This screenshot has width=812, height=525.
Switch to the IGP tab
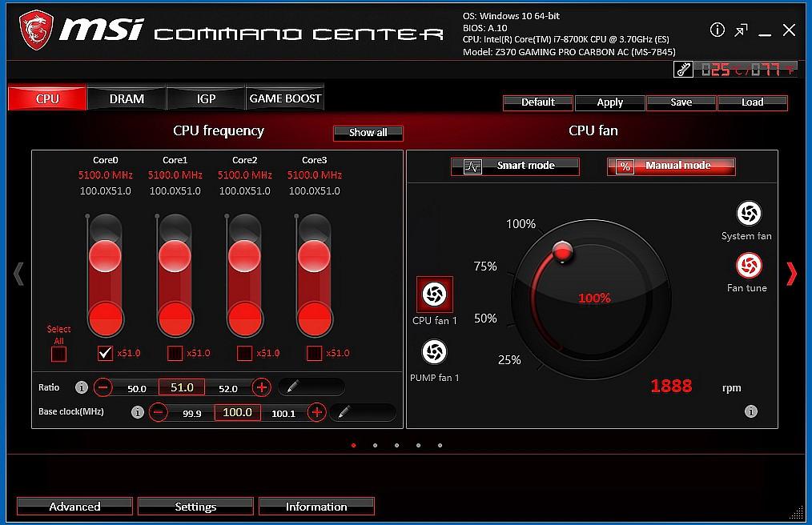coord(206,98)
